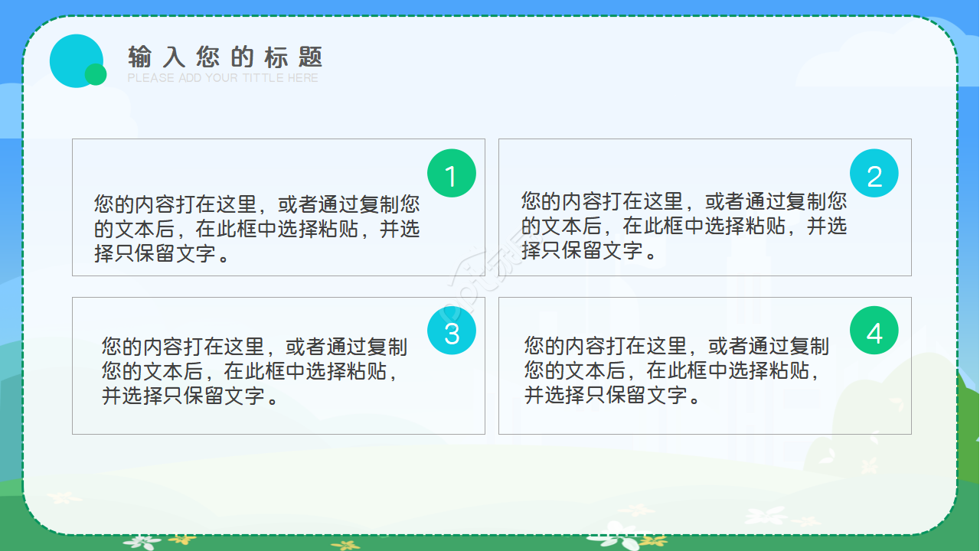Select the small green dot on the title circle
The height and width of the screenshot is (551, 980).
coord(96,74)
